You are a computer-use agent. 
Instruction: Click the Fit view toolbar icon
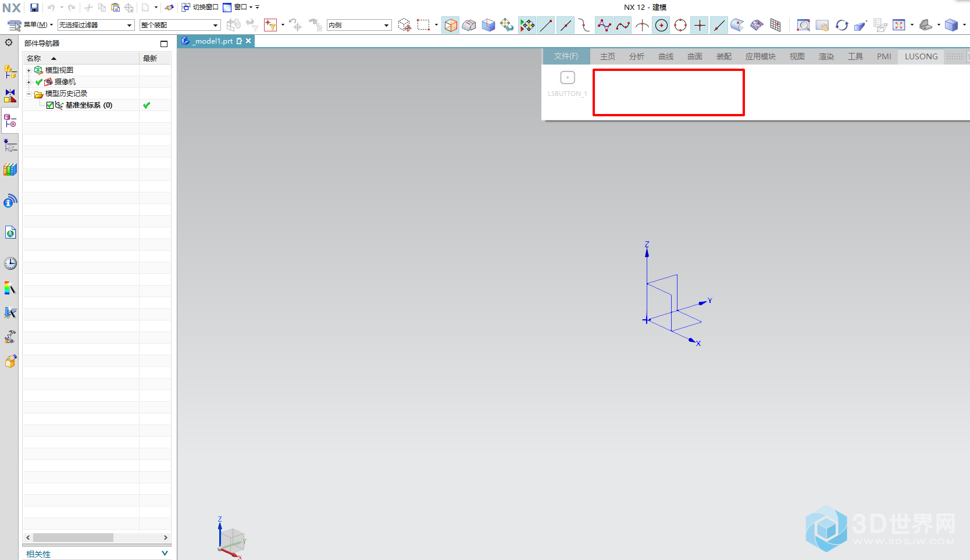coord(899,25)
